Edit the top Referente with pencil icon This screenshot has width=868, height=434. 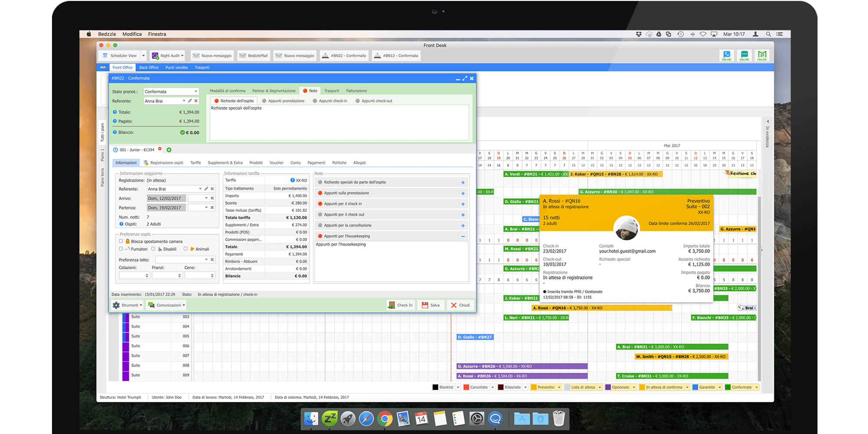(190, 101)
